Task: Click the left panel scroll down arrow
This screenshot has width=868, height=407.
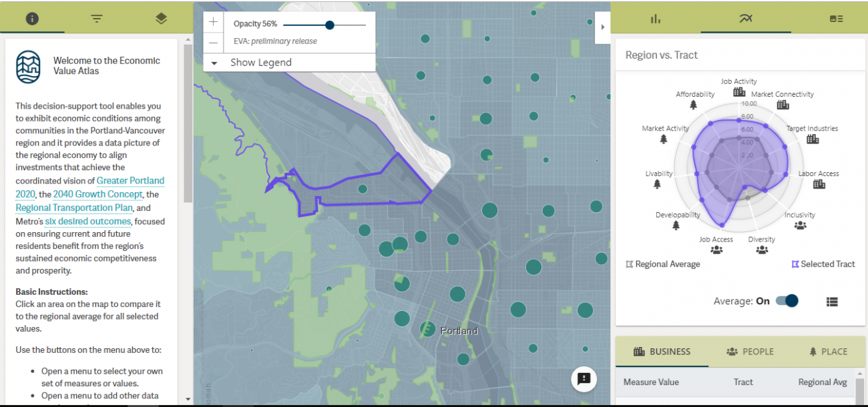Action: (x=188, y=399)
